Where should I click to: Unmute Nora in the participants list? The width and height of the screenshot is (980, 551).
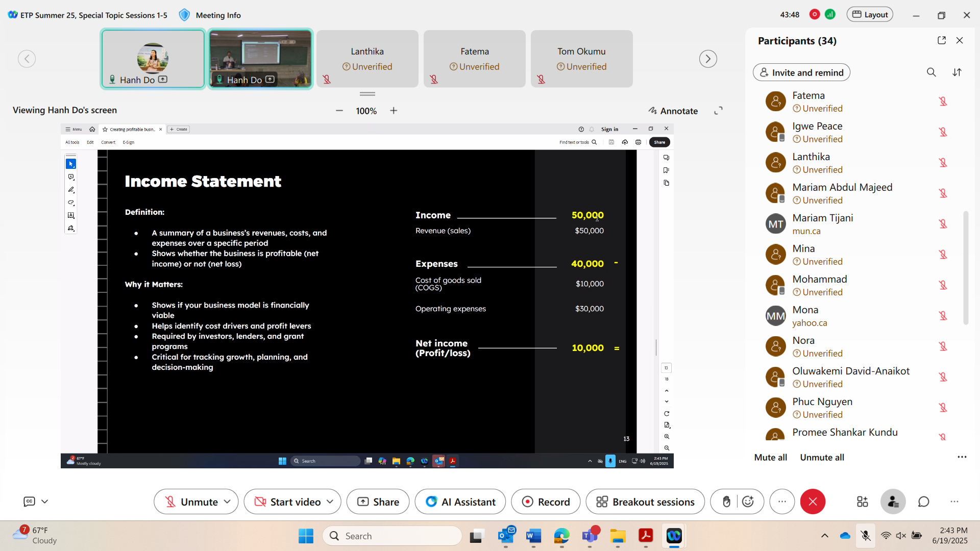point(943,346)
